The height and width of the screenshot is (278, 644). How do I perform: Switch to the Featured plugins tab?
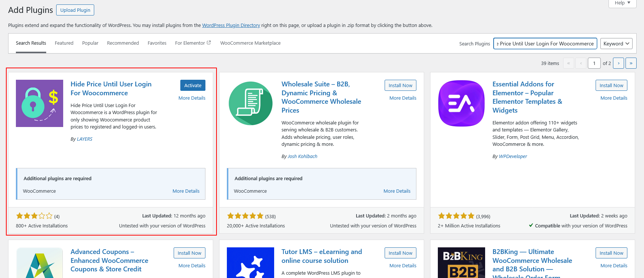(x=64, y=43)
